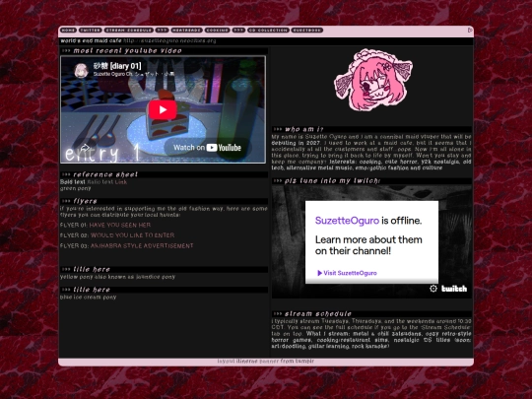Click the 'Bold text' sample words
This screenshot has height=399, width=532.
coord(73,182)
